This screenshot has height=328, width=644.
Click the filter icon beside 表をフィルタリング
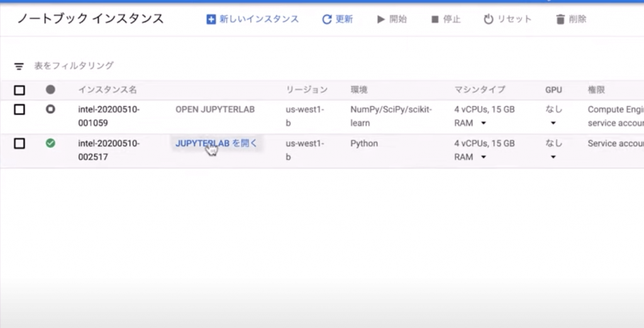click(x=19, y=66)
